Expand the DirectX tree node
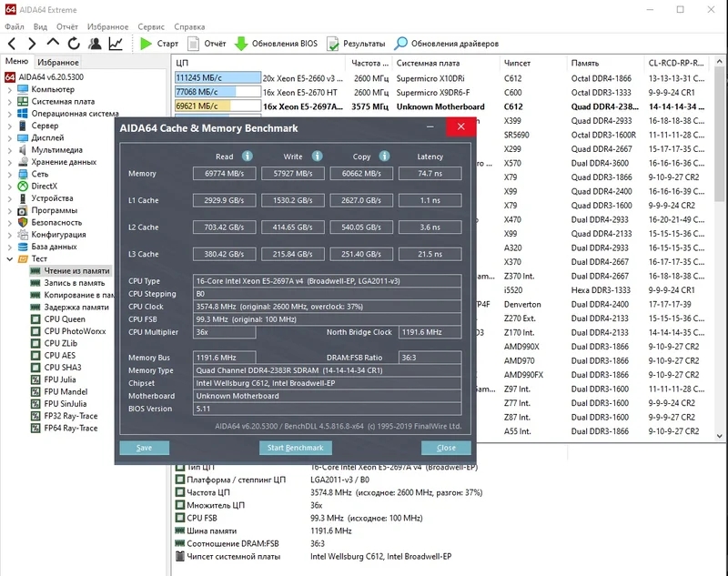The height and width of the screenshot is (576, 728). (10, 187)
